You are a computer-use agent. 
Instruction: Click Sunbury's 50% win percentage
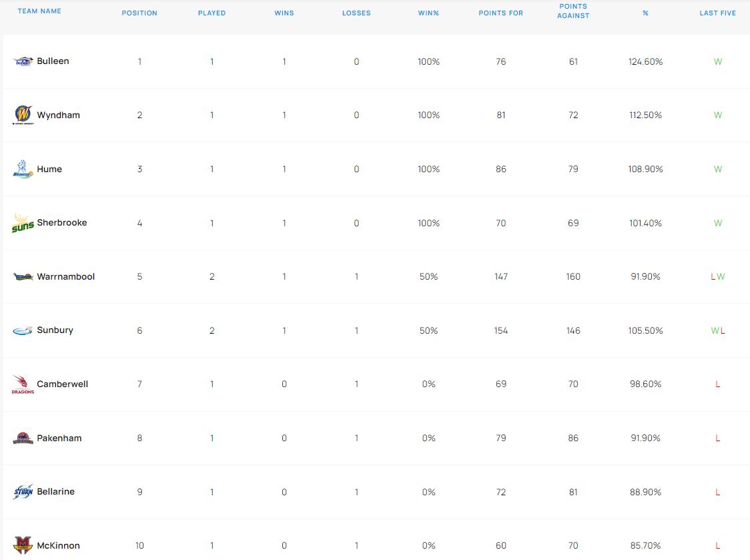coord(428,331)
